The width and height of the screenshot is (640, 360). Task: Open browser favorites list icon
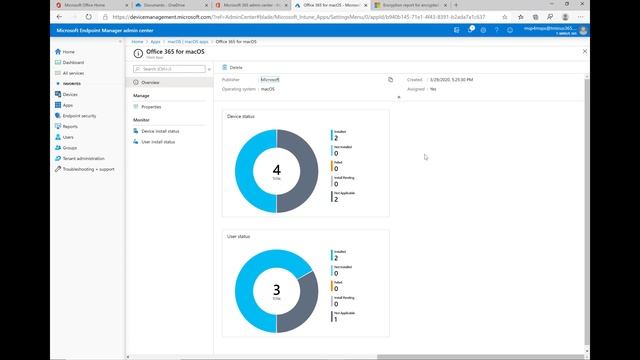(521, 17)
